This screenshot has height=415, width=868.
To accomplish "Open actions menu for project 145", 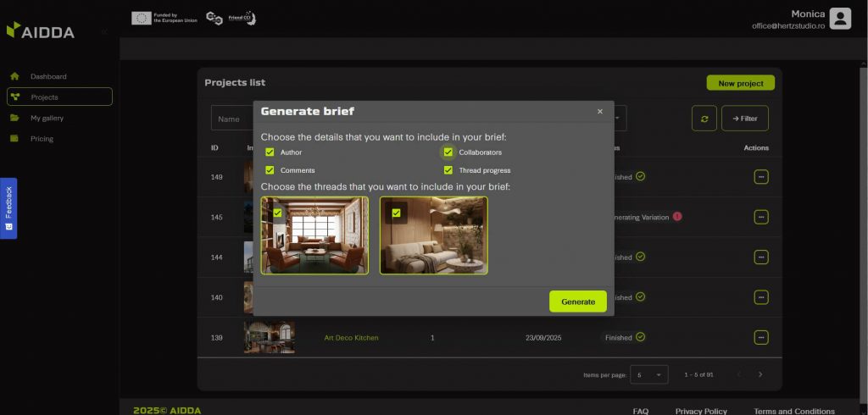I will [761, 217].
